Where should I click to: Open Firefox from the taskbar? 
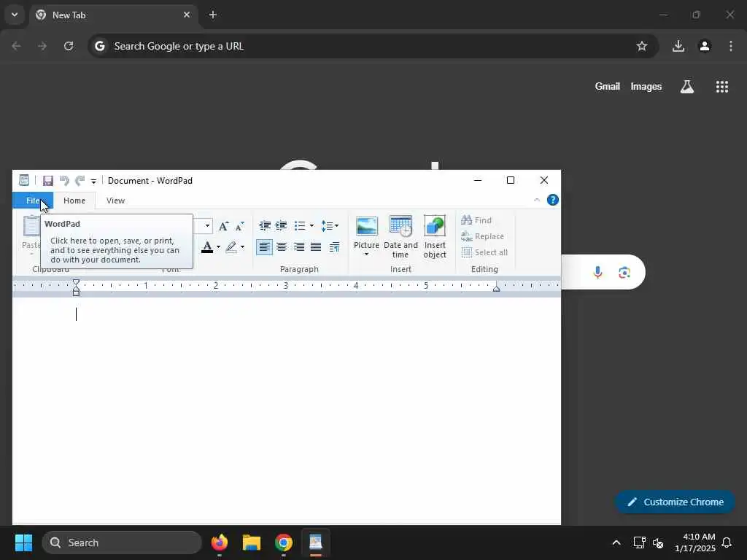pos(220,542)
